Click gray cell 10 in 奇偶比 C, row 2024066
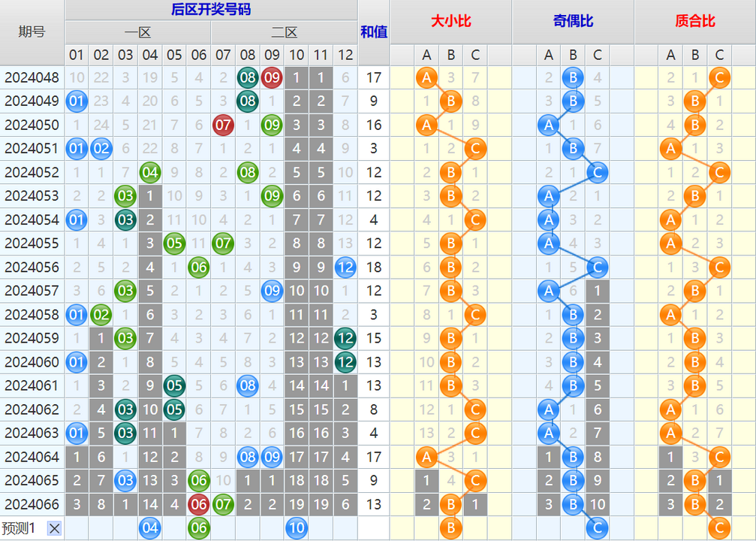 [598, 504]
